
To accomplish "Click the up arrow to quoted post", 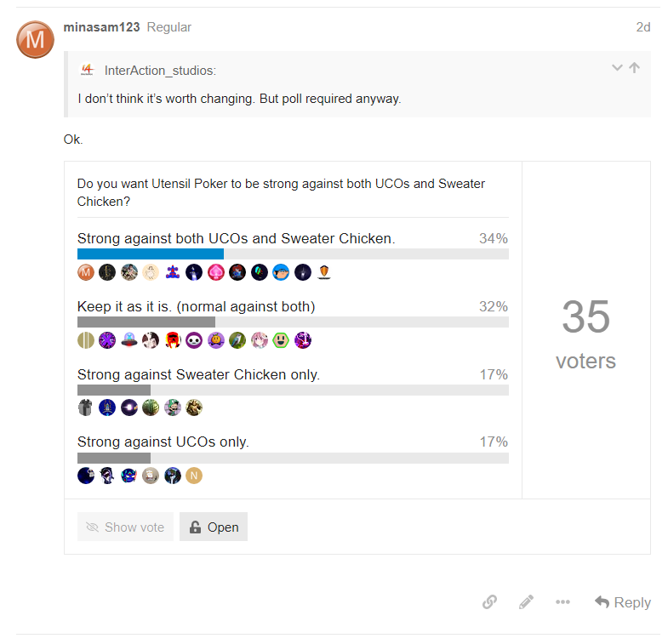I will click(x=635, y=68).
